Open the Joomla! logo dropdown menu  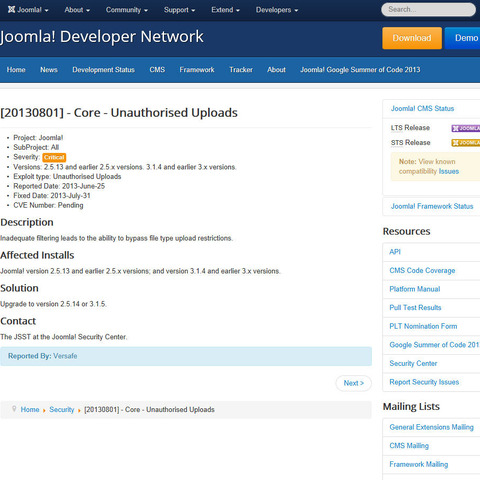point(28,10)
